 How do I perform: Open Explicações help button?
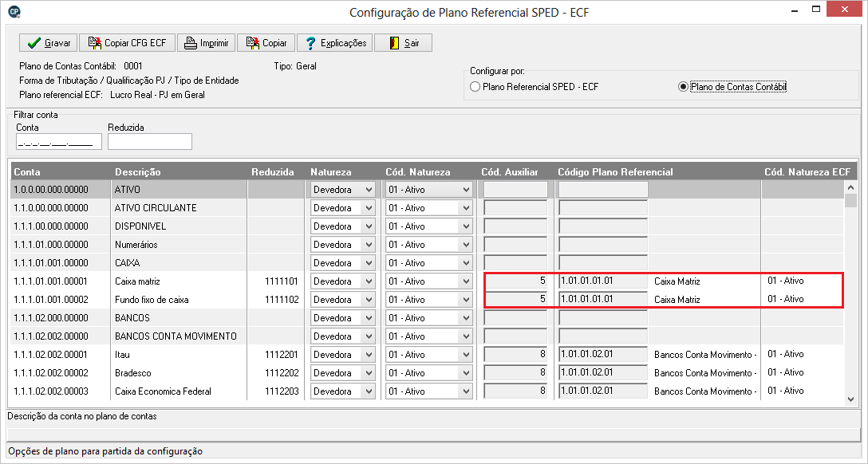(334, 43)
